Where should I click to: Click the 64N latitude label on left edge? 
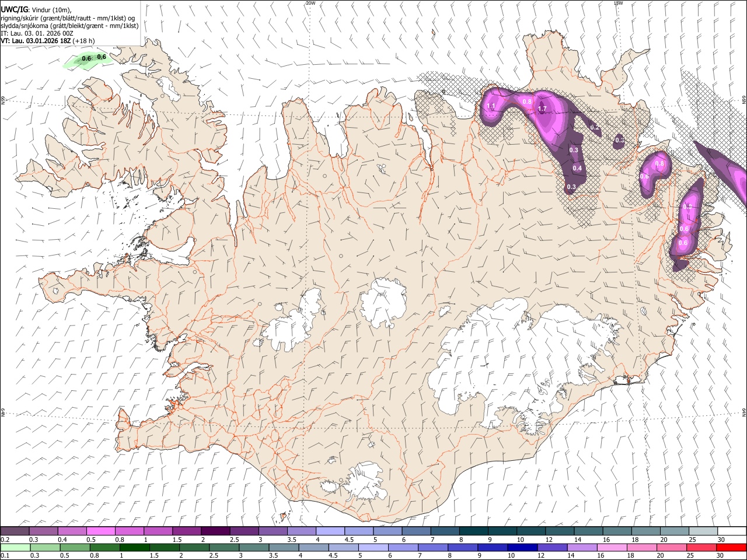(3, 412)
